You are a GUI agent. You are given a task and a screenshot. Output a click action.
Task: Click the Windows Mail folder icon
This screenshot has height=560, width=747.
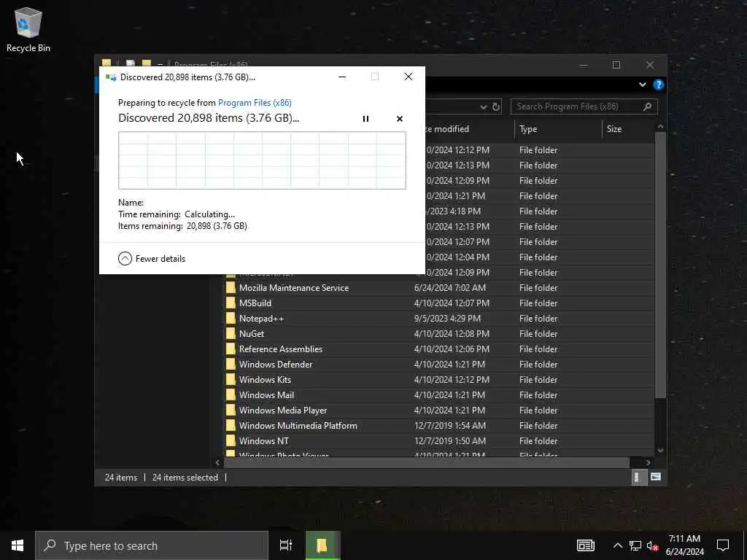point(231,394)
